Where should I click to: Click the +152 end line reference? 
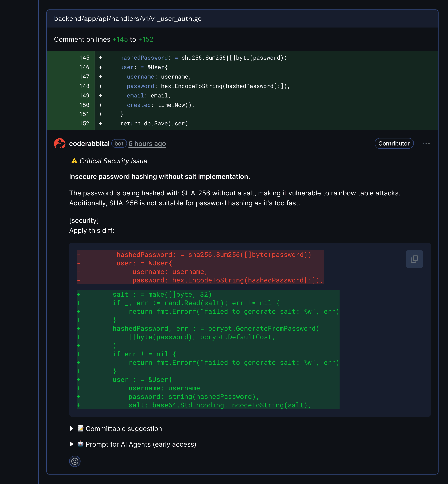(x=146, y=39)
